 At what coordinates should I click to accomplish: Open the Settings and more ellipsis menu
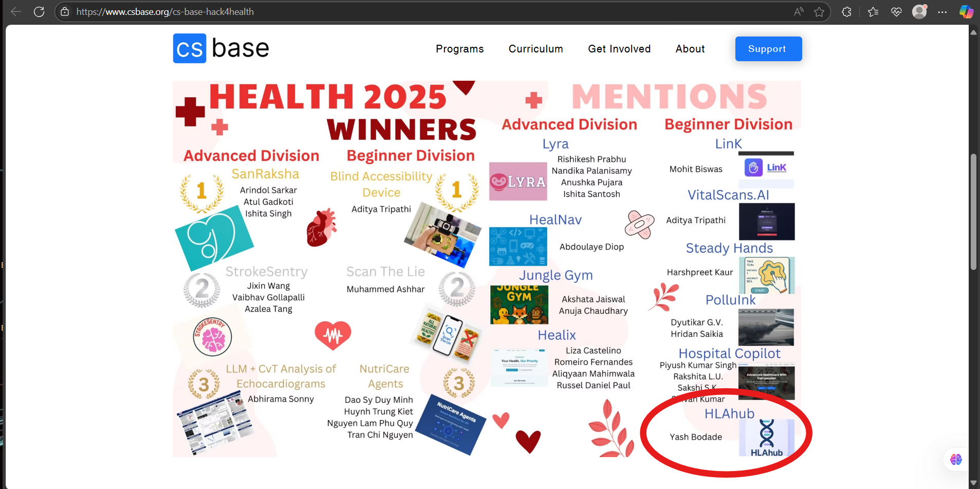[942, 12]
